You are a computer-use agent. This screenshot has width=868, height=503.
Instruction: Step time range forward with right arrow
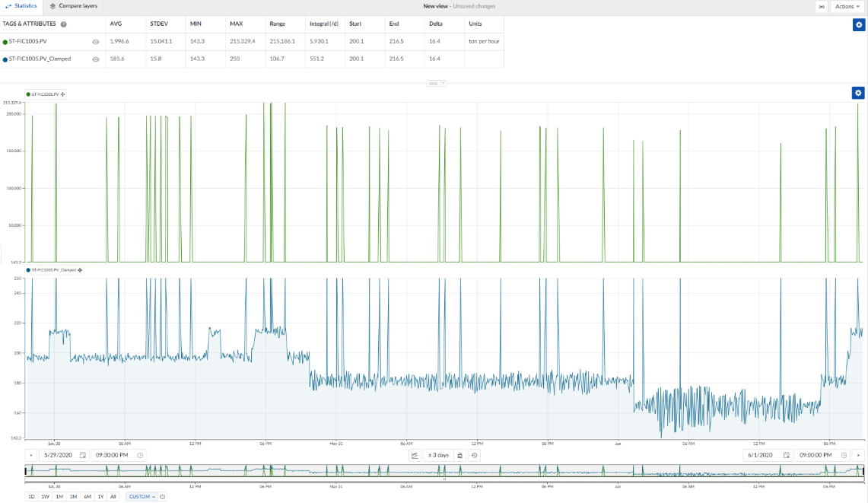(858, 455)
